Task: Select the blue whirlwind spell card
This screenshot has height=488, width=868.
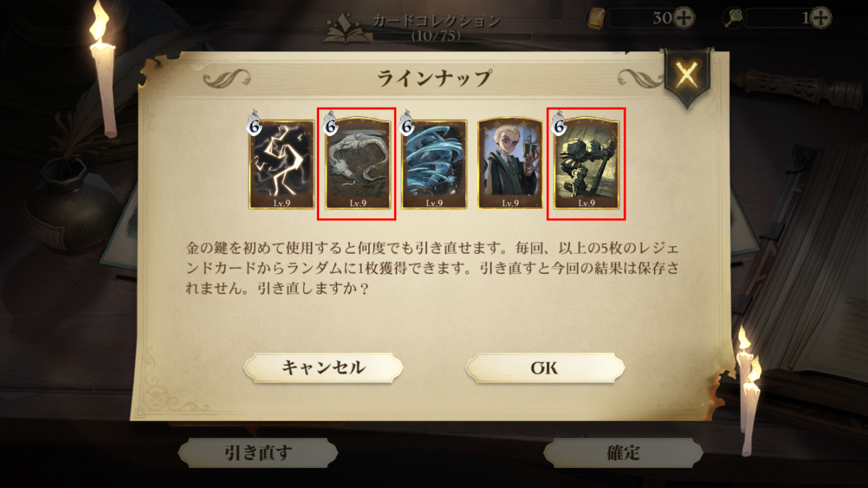Action: (x=434, y=164)
